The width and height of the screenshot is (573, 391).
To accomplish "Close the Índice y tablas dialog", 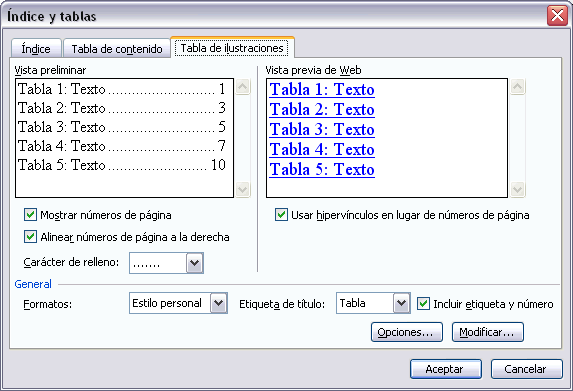I will point(557,16).
